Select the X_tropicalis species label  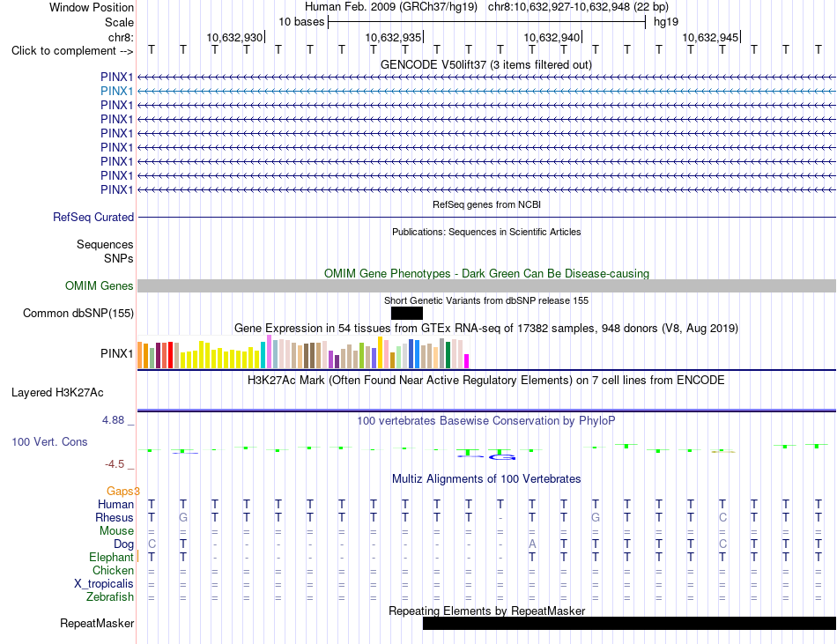pyautogui.click(x=104, y=584)
